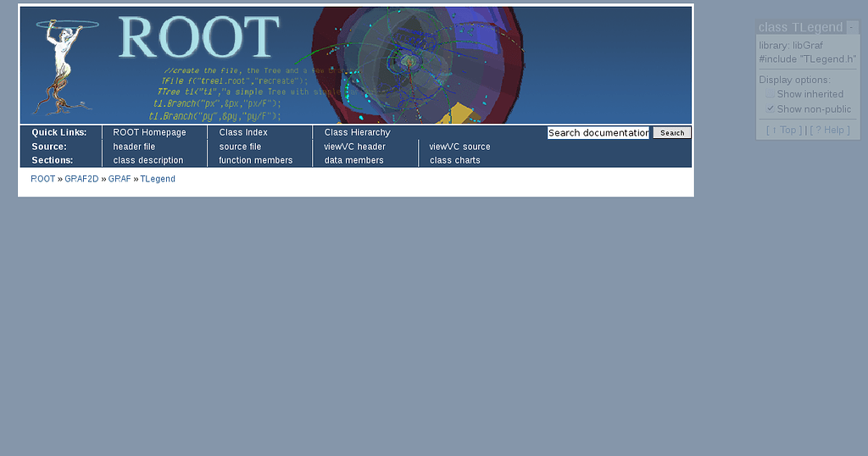Screen dimensions: 868x456
Task: Click the Quick Links: label
Action: click(x=59, y=132)
